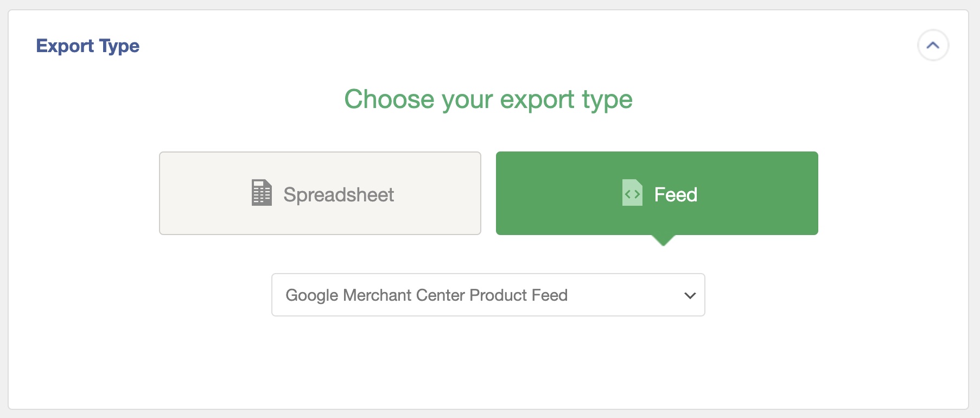Click the 'Spreadsheet' text label
980x418 pixels.
[x=339, y=195]
